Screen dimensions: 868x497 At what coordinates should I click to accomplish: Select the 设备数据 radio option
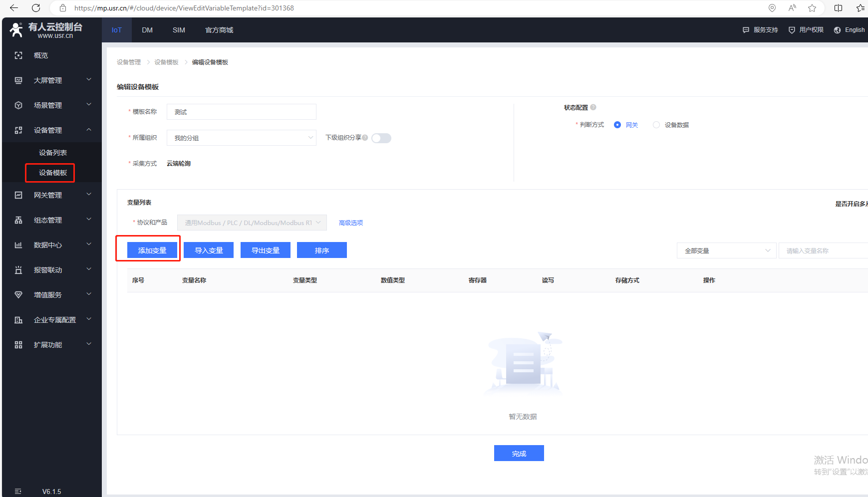coord(656,125)
